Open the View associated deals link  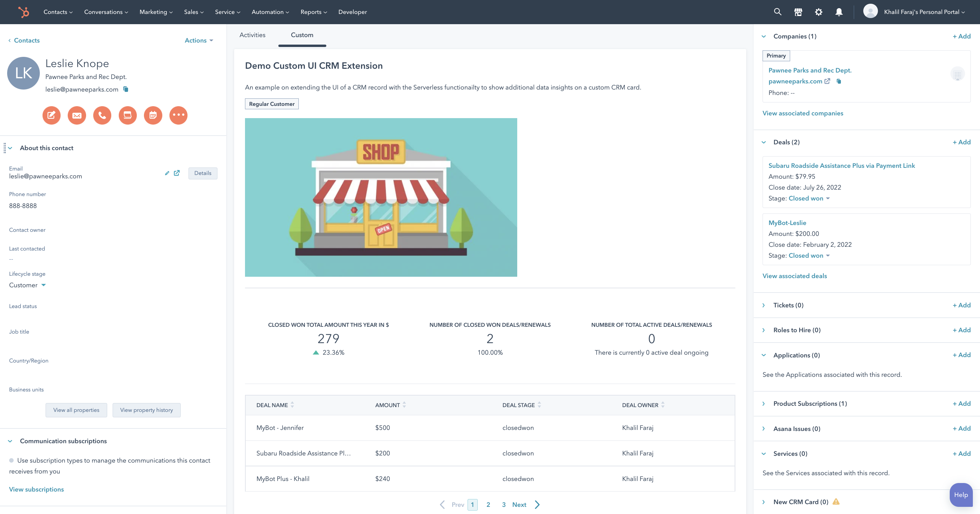794,275
